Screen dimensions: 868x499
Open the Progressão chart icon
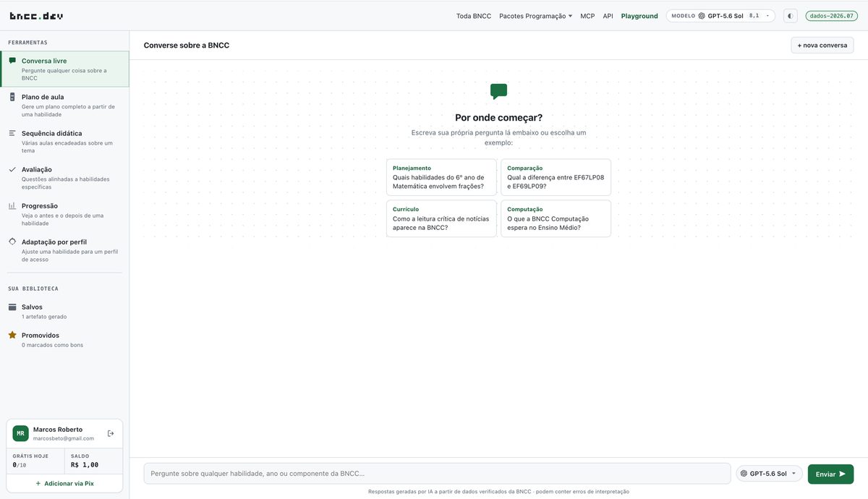12,205
